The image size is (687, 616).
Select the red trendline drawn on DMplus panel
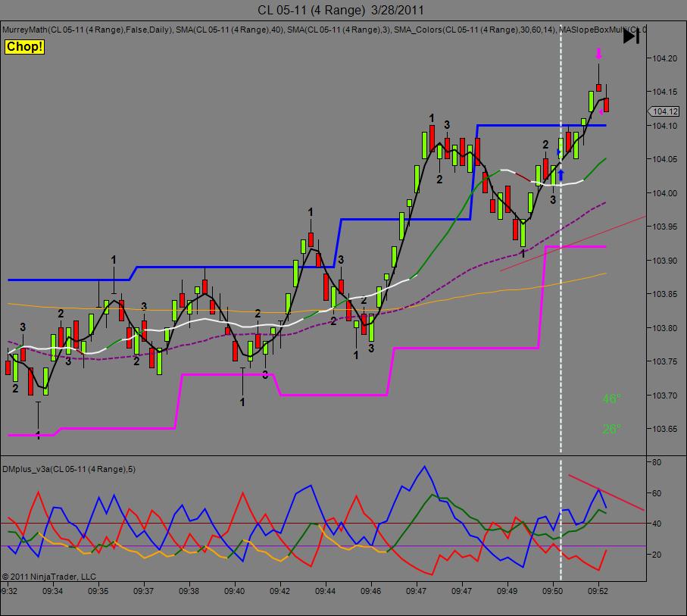(x=606, y=492)
